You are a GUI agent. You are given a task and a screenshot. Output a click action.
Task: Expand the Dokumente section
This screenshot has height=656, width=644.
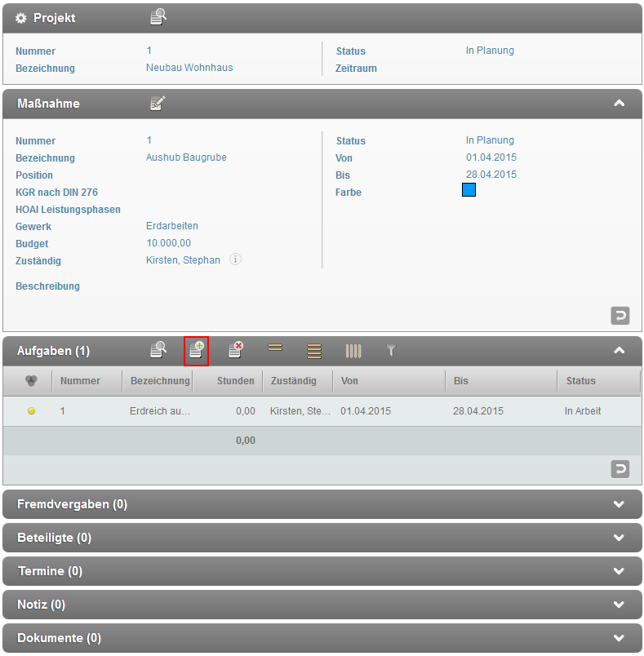pos(619,638)
